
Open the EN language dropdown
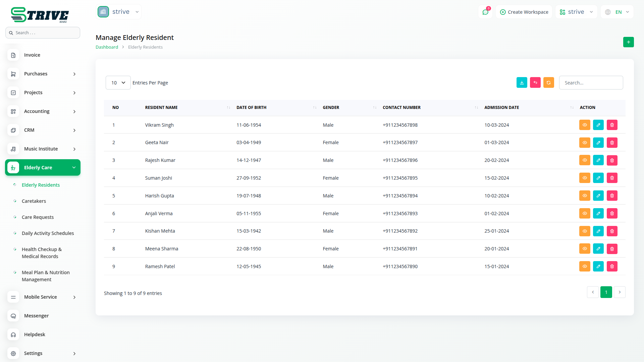pyautogui.click(x=618, y=12)
